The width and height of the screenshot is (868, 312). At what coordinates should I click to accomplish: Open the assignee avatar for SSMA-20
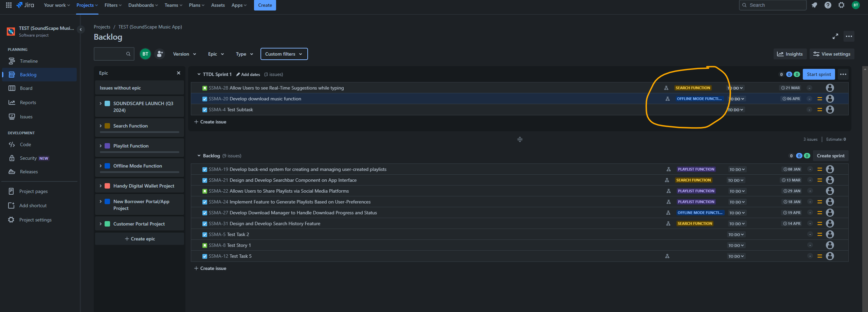coord(830,99)
